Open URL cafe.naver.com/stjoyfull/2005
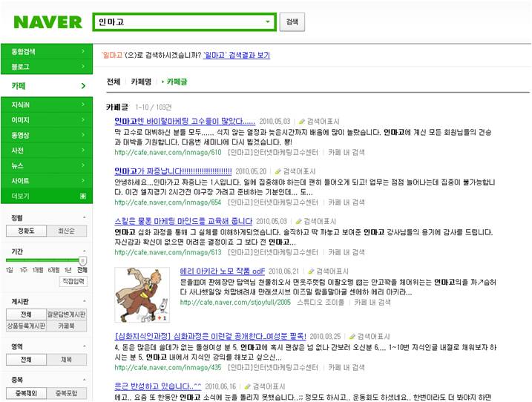 (x=235, y=303)
